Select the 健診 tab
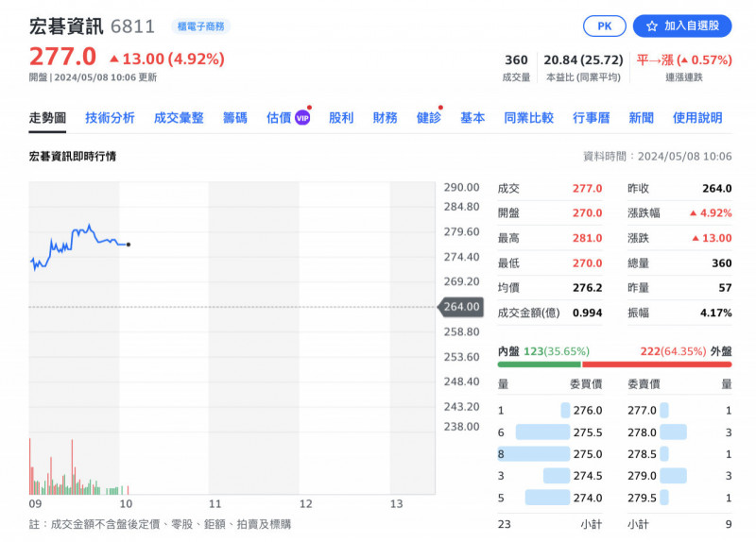This screenshot has width=756, height=542. (429, 117)
